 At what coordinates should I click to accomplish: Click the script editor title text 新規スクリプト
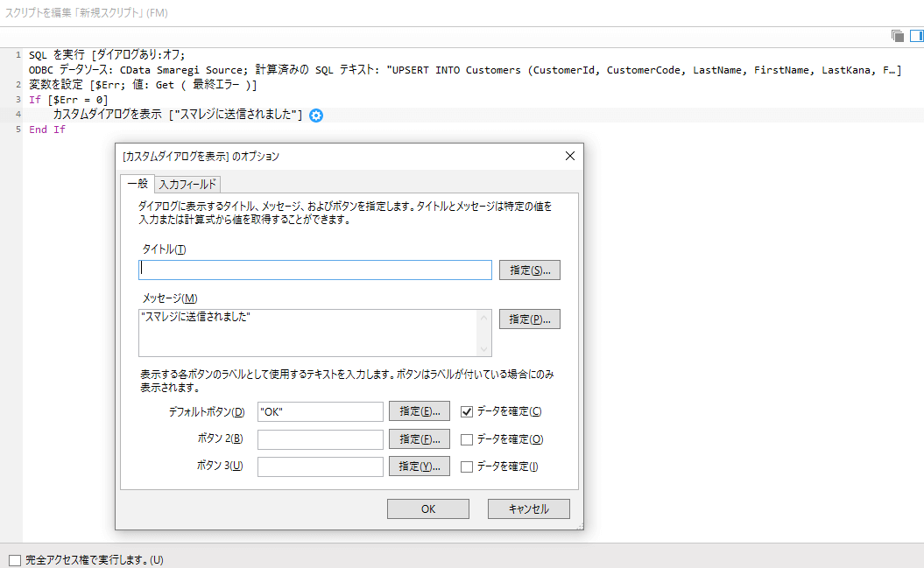[110, 12]
